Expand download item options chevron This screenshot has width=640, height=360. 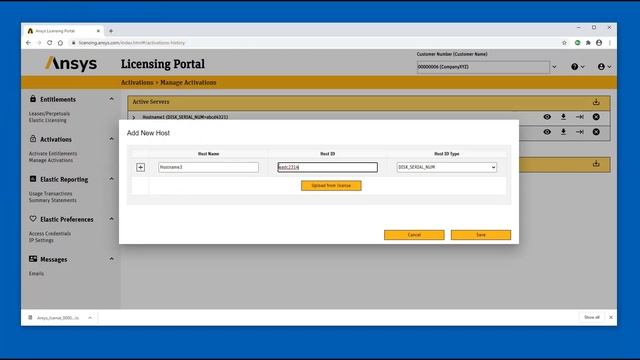click(x=90, y=318)
